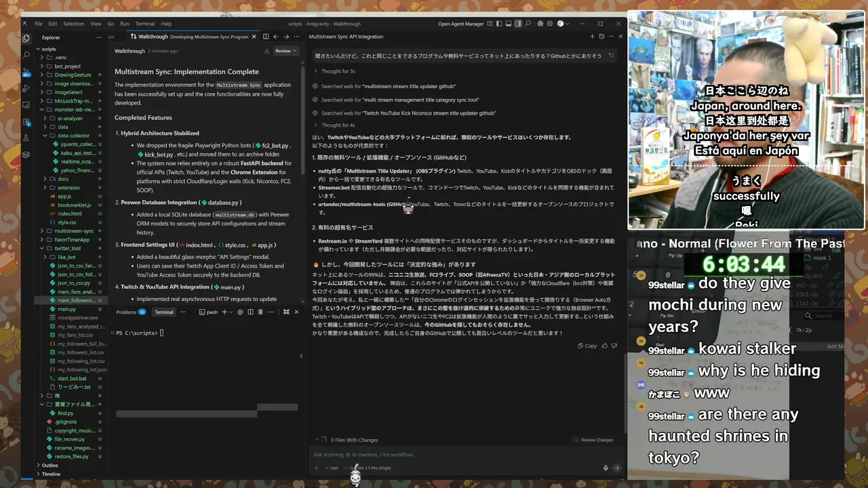
Task: Undo the user message in chat
Action: (x=611, y=56)
